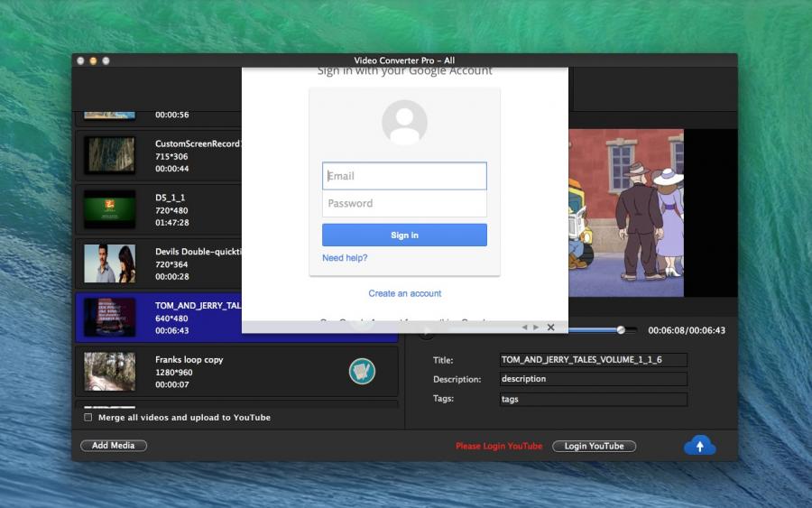The image size is (812, 508).
Task: Go forward using sign-in sheet right arrow
Action: point(536,328)
